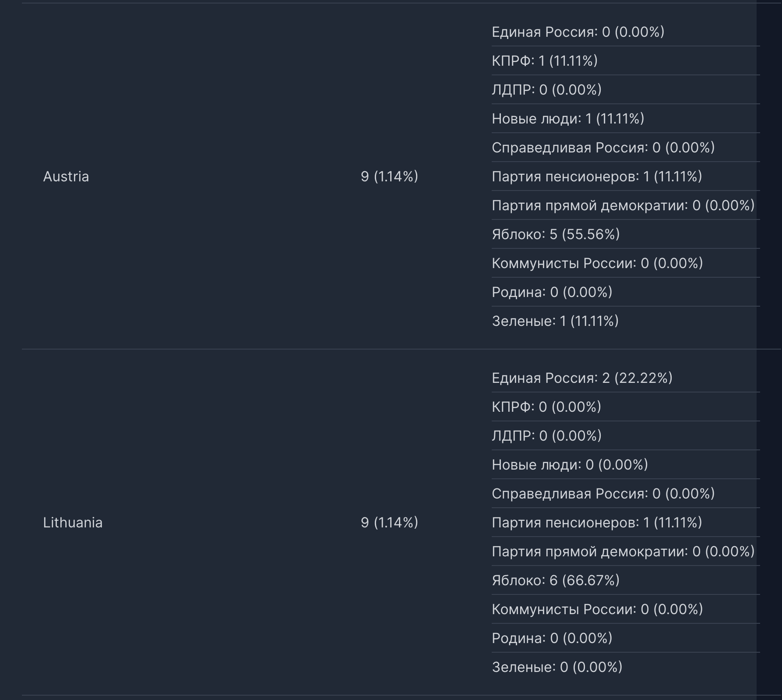Select the '9 (1.14%)' value in Austria's row

pyautogui.click(x=389, y=177)
